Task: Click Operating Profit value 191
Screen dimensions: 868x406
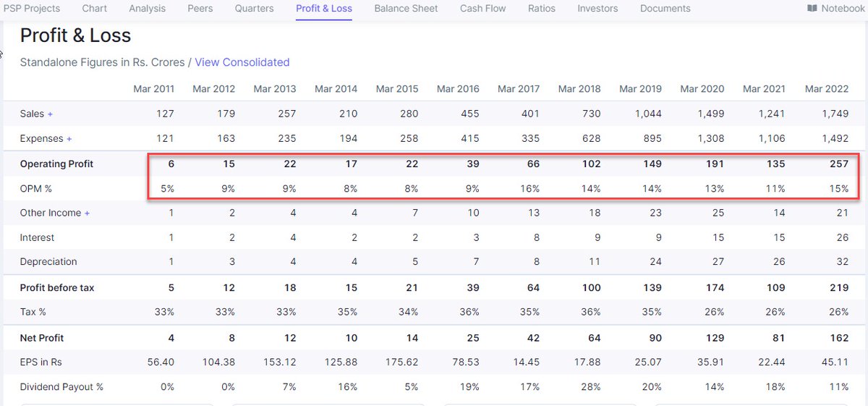Action: 715,164
